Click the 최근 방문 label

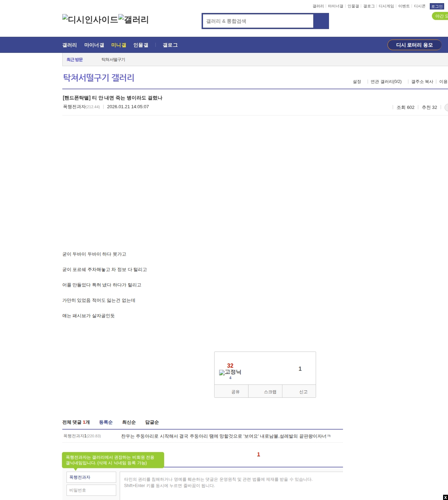tap(75, 60)
